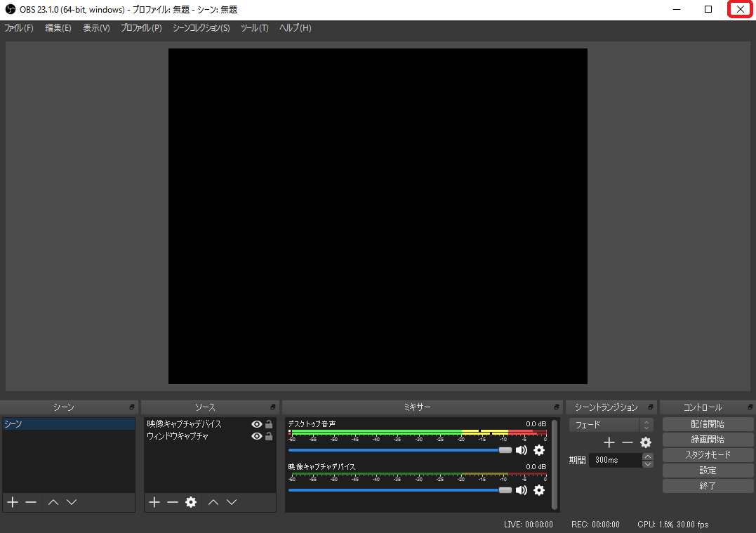Viewport: 756px width, 533px height.
Task: Add a new scene with plus icon
Action: coord(12,502)
